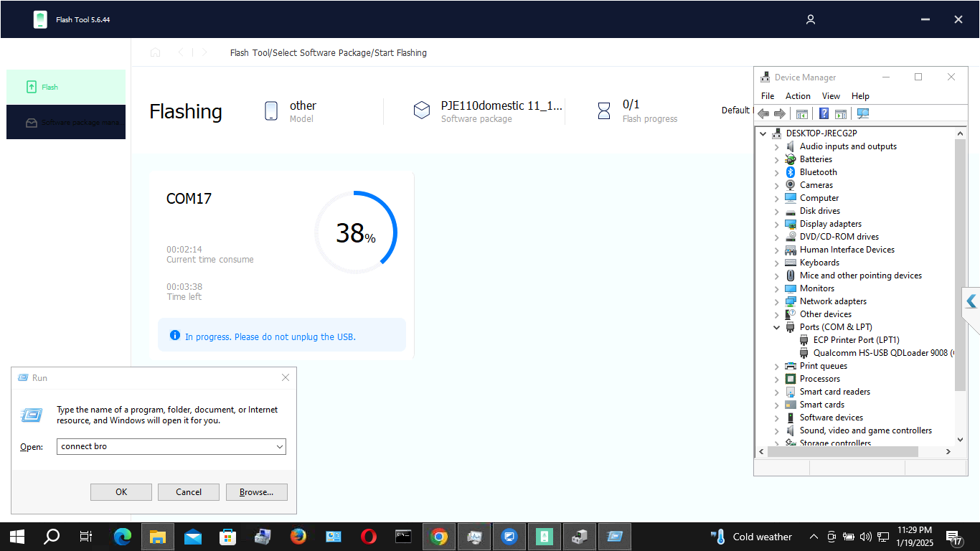Image resolution: width=980 pixels, height=551 pixels.
Task: Open the Action menu in Device Manager
Action: point(798,96)
